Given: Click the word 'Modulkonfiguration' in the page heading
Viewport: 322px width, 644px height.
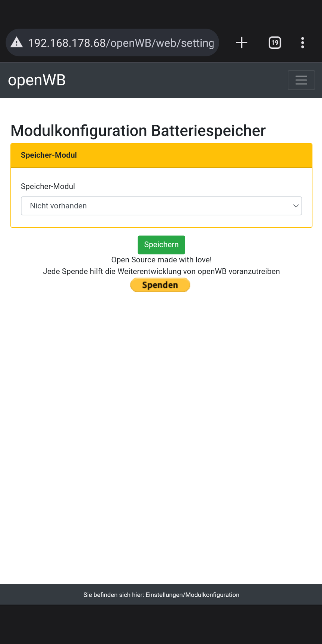Looking at the screenshot, I should [x=79, y=131].
